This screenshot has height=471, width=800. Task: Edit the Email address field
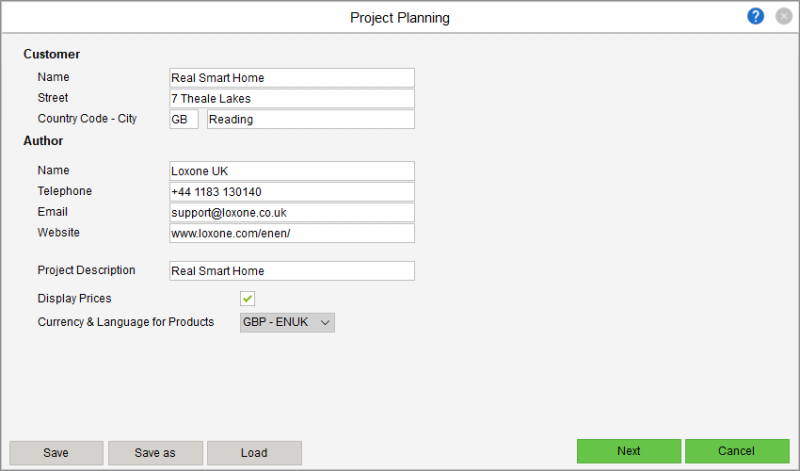click(292, 213)
